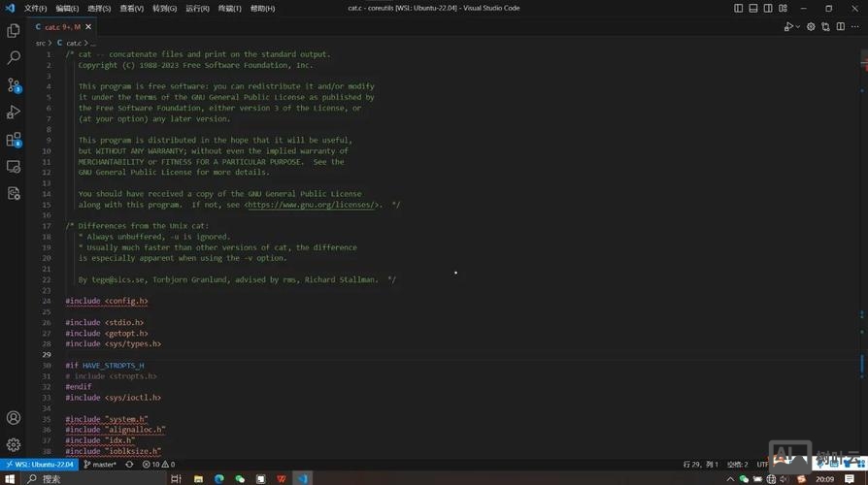Toggle the primary side bar layout button
The height and width of the screenshot is (485, 868).
click(x=738, y=8)
